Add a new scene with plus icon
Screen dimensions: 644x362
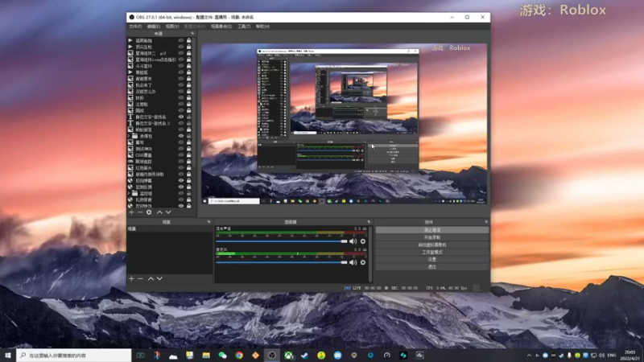coord(131,278)
